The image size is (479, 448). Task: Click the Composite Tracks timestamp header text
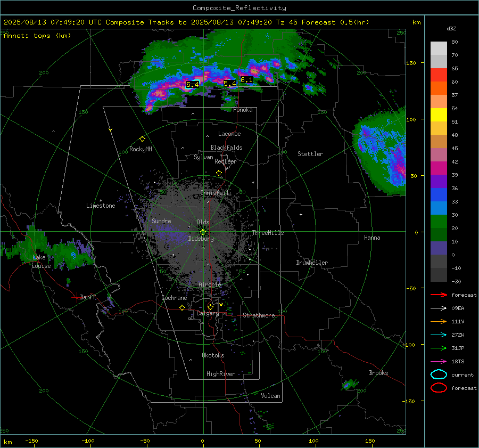186,22
